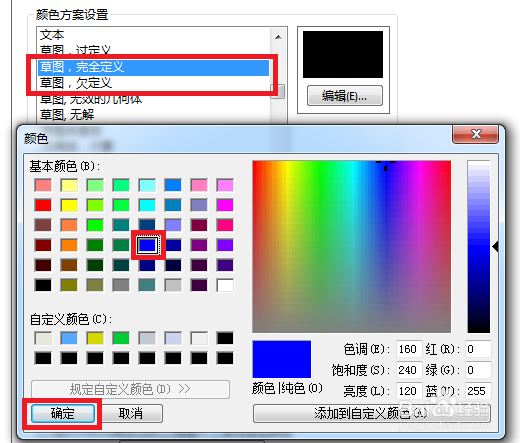520x443 pixels.
Task: Select the olive basic color swatch
Action: [69, 285]
